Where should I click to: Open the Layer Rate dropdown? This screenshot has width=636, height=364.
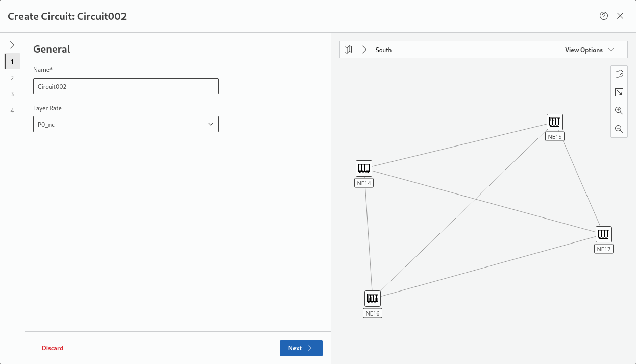[x=126, y=124]
